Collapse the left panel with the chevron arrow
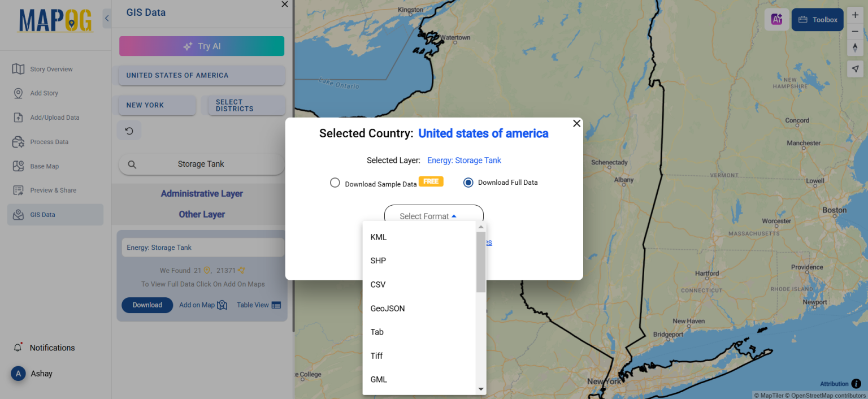The image size is (868, 399). click(x=107, y=18)
